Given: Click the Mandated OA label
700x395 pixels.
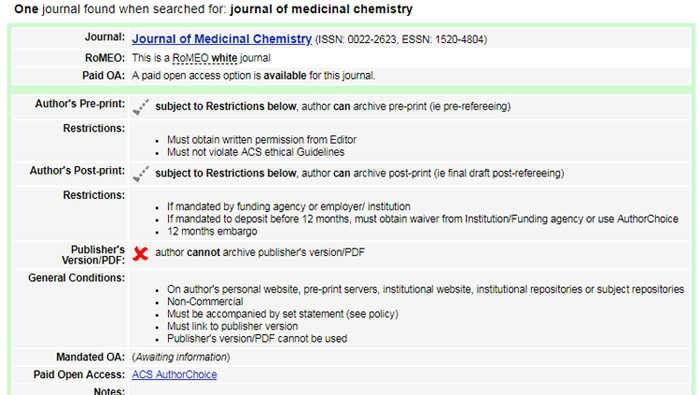Looking at the screenshot, I should (x=91, y=357).
